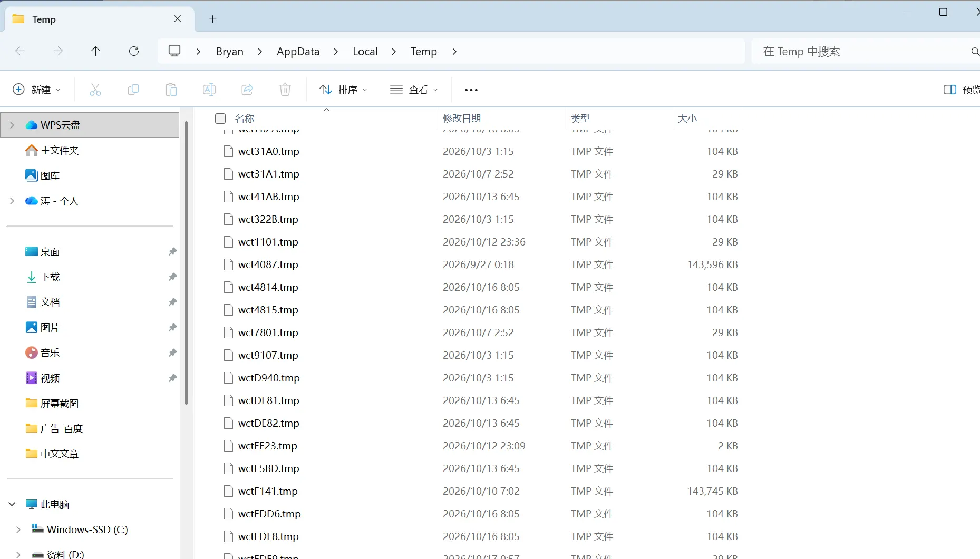Open the 查看 view dropdown
The height and width of the screenshot is (559, 980).
tap(414, 90)
